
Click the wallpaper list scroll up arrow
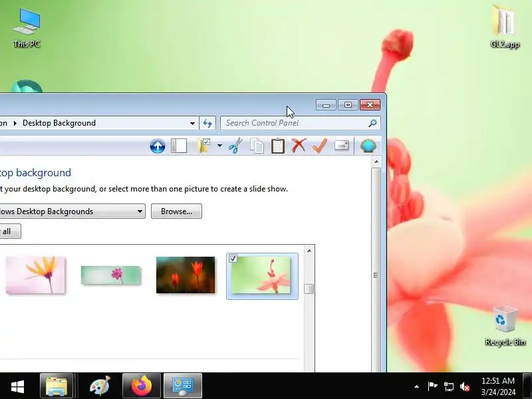click(x=309, y=251)
